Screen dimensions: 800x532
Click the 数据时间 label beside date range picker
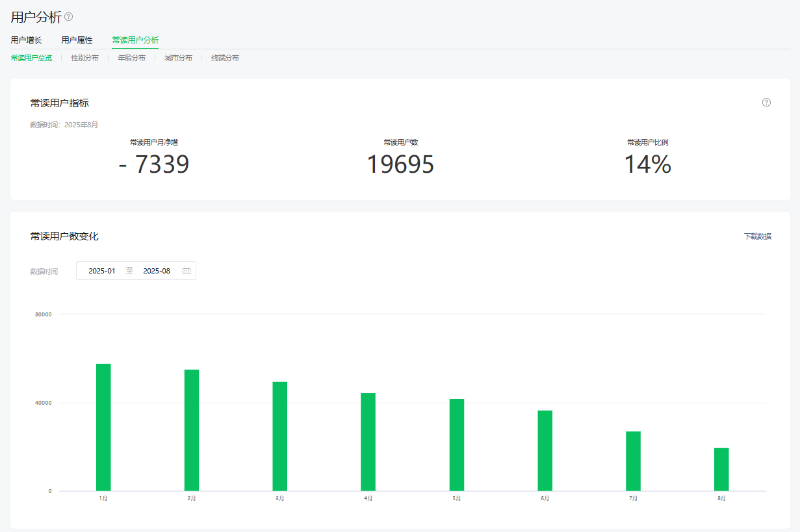tap(44, 272)
